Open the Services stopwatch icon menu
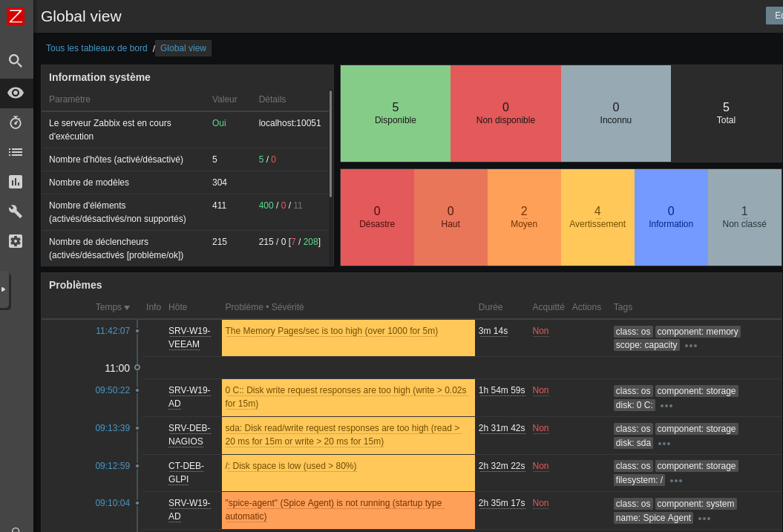Image resolution: width=783 pixels, height=532 pixels. pos(16,122)
